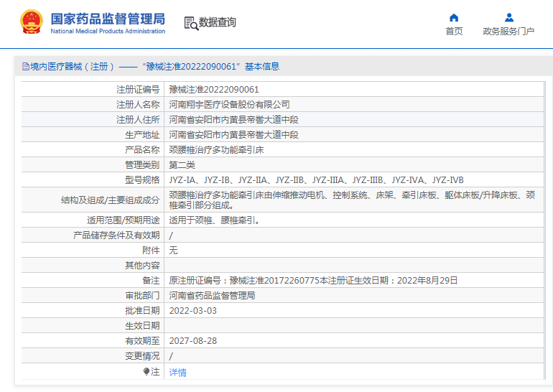Click National Medical Products Administration text
This screenshot has height=392, width=553.
click(108, 31)
